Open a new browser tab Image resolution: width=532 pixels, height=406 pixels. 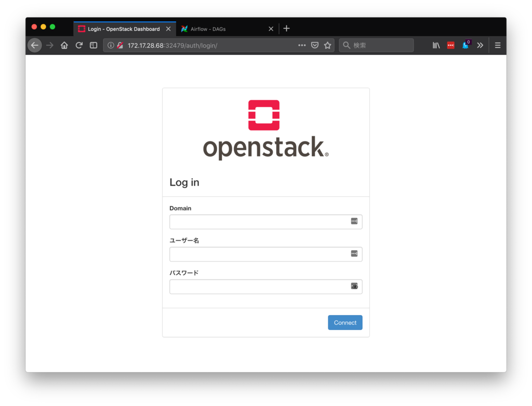(x=286, y=29)
